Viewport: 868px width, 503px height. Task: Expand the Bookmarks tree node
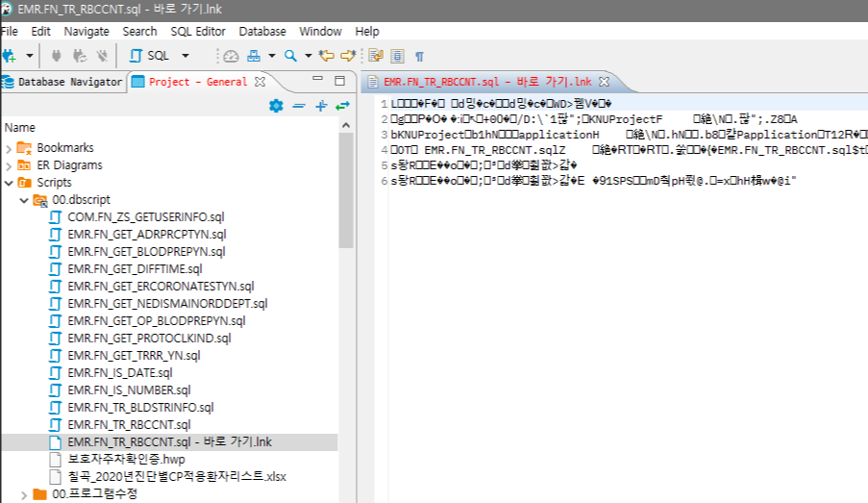click(x=9, y=148)
